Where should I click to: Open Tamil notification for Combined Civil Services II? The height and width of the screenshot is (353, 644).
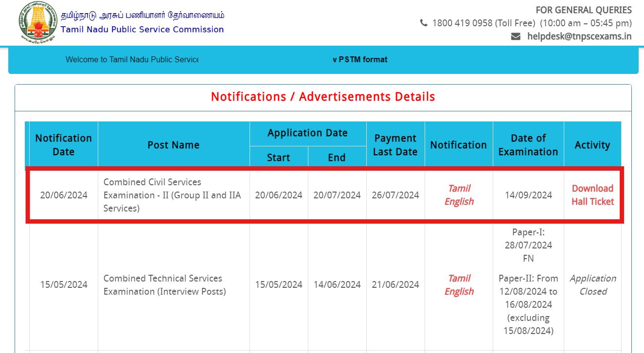point(459,189)
